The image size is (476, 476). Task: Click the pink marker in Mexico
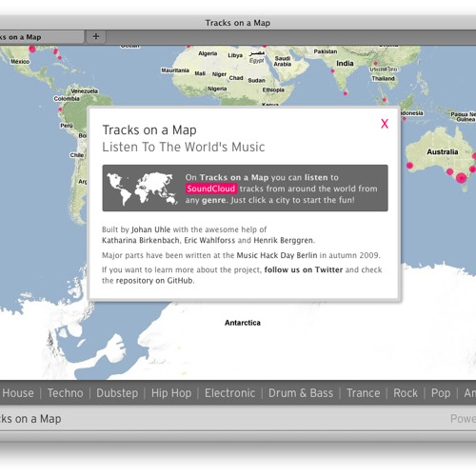tap(32, 49)
